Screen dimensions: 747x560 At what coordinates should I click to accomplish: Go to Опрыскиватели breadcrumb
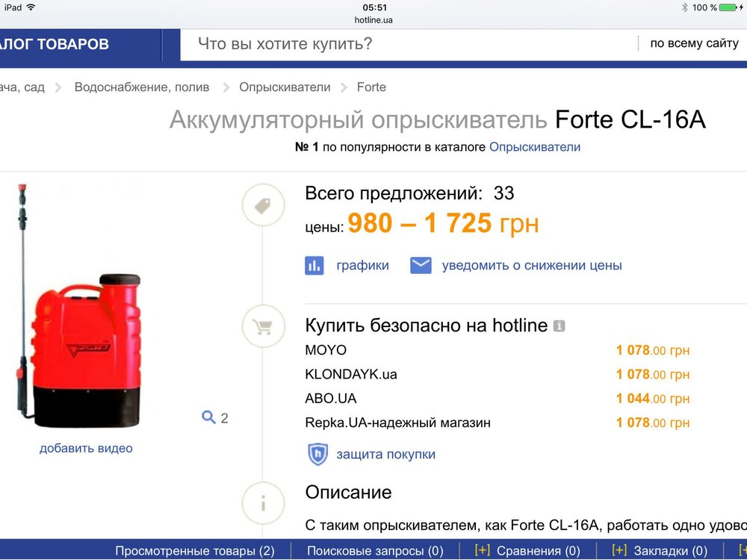(x=285, y=87)
